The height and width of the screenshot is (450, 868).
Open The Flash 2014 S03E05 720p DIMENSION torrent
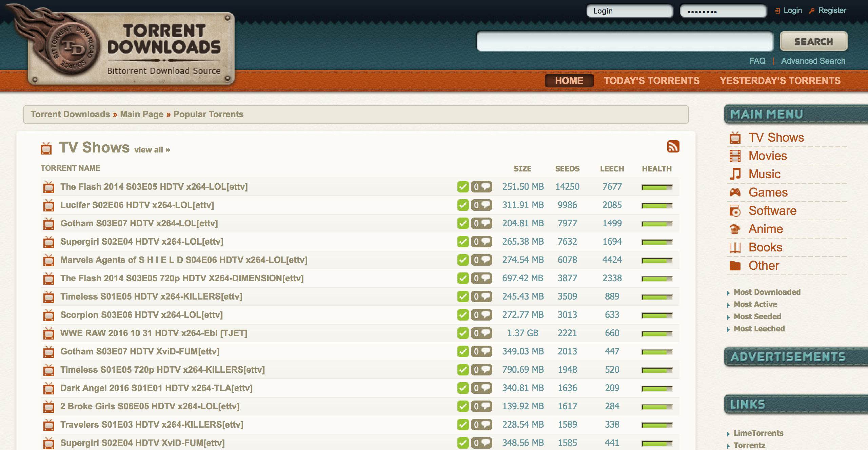click(x=182, y=278)
